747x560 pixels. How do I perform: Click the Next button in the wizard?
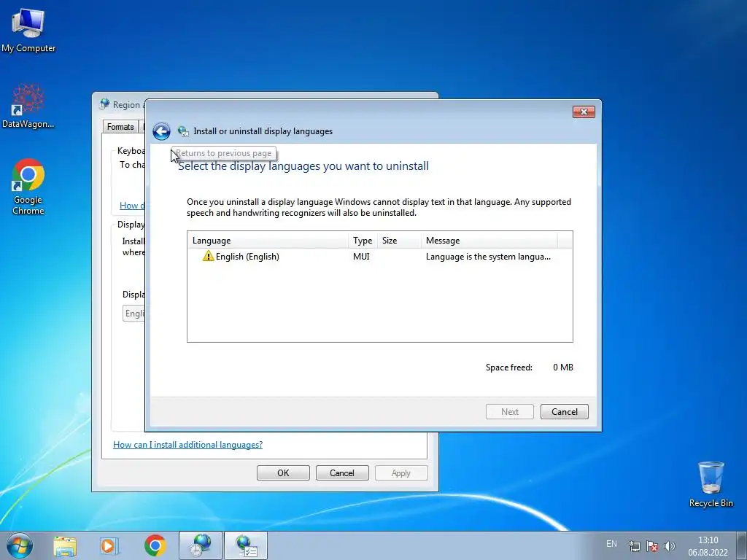click(510, 412)
